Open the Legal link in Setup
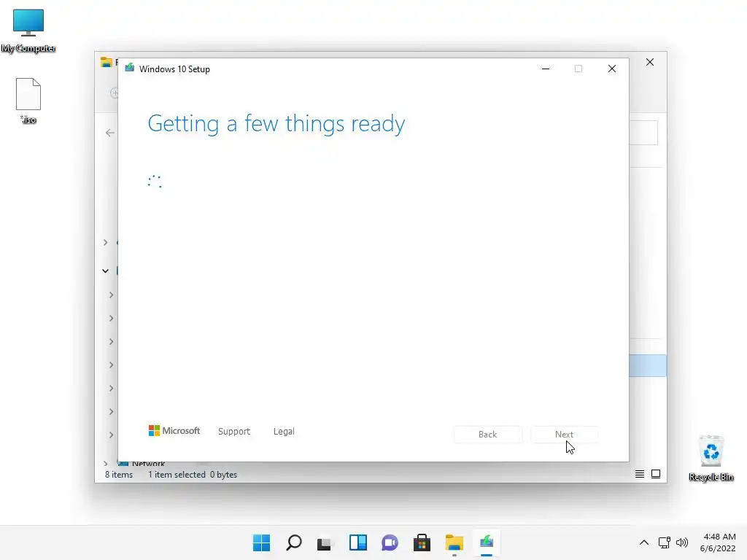The height and width of the screenshot is (560, 747). coord(284,432)
